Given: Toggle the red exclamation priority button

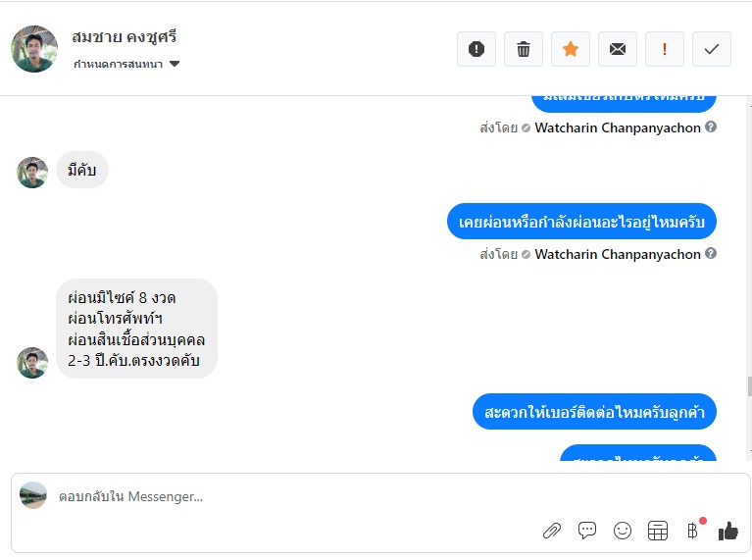Looking at the screenshot, I should (664, 49).
